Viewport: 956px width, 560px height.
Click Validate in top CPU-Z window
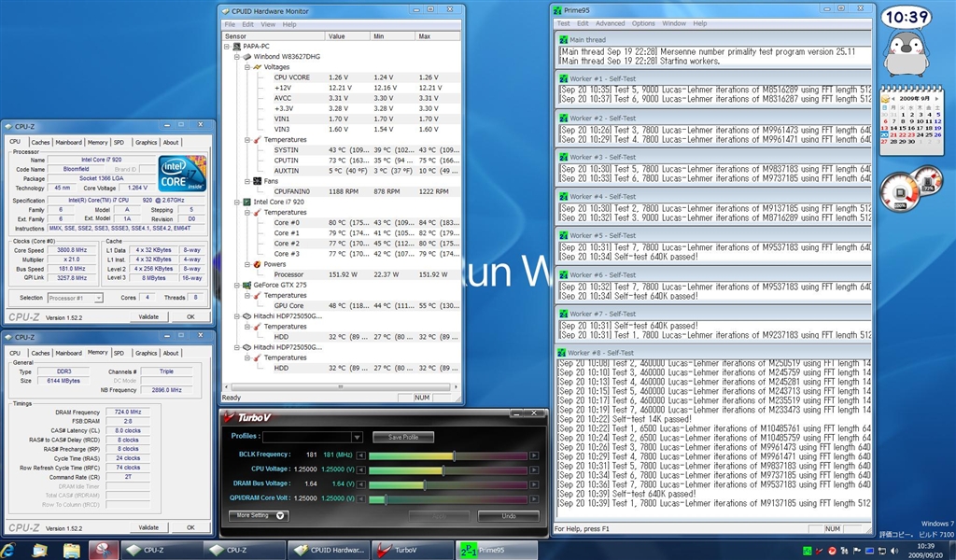coord(148,316)
